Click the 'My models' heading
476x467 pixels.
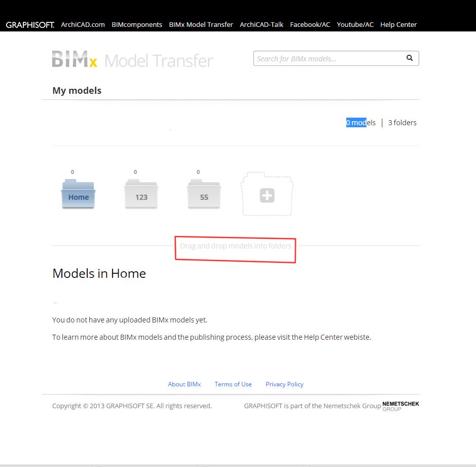77,90
